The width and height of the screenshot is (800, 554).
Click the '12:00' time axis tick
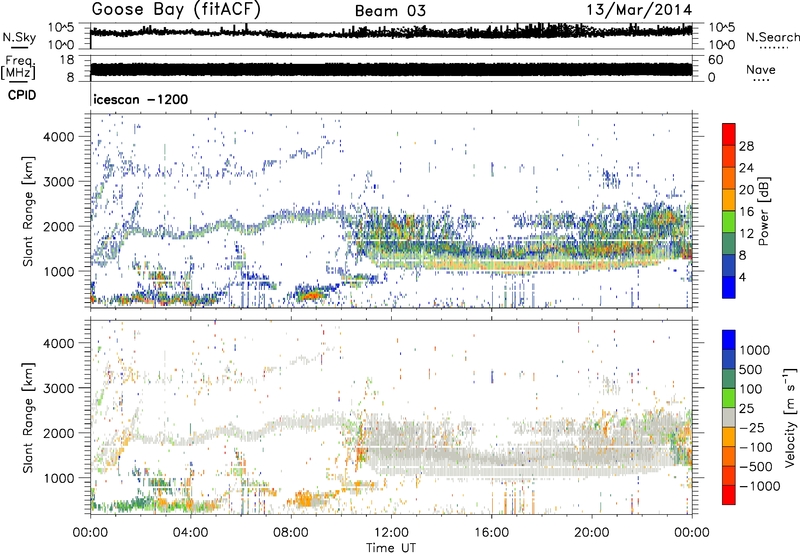pos(391,533)
